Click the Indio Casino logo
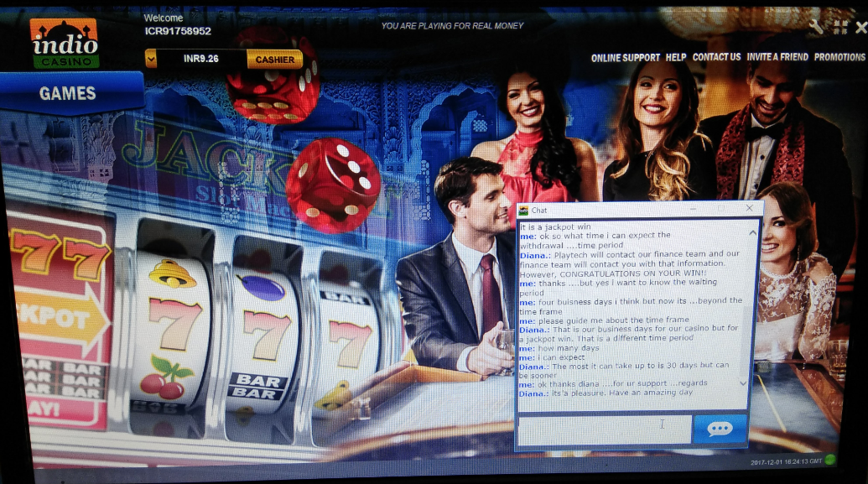The width and height of the screenshot is (868, 484). click(65, 43)
